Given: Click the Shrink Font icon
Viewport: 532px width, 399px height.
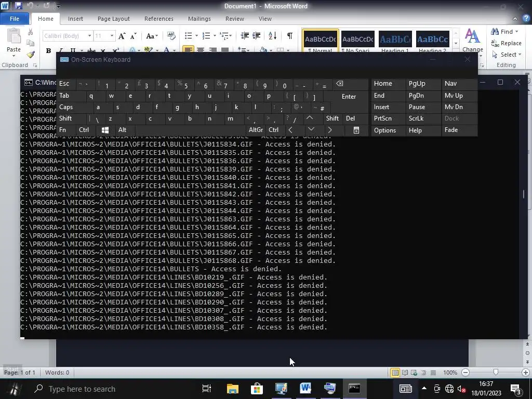Looking at the screenshot, I should (134, 36).
